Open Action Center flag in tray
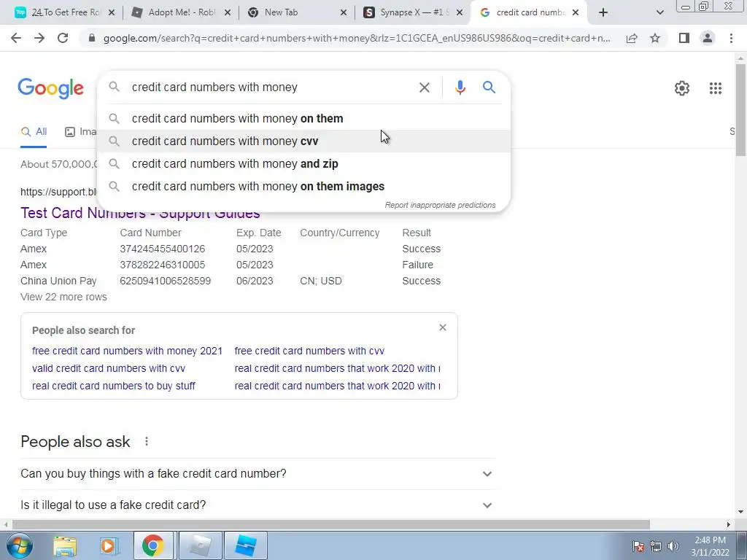 (x=638, y=546)
